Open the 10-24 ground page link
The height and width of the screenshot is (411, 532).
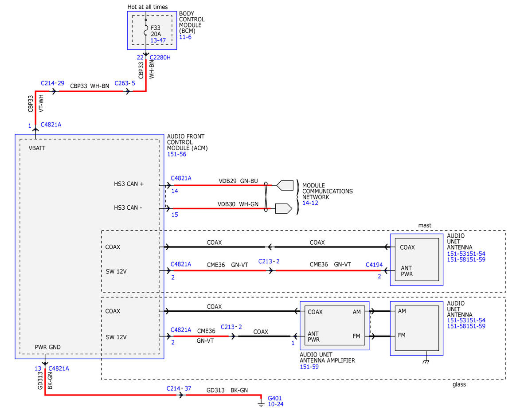[275, 404]
